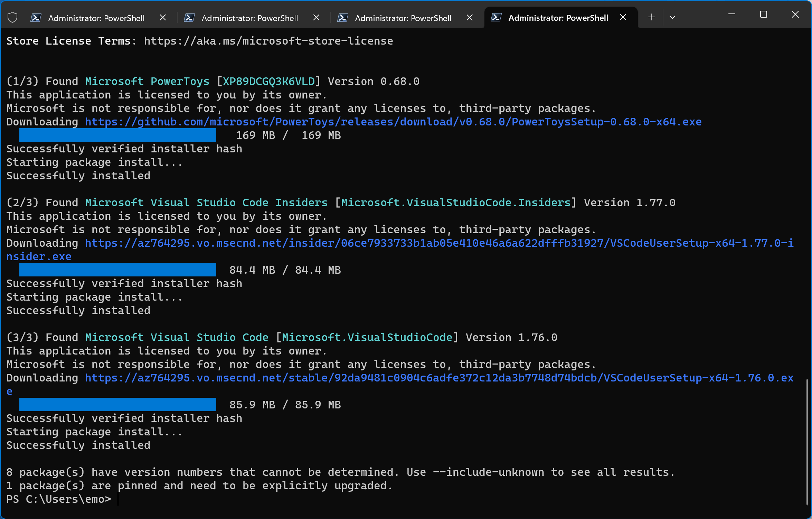812x519 pixels.
Task: Close the first PowerShell tab
Action: [x=163, y=17]
